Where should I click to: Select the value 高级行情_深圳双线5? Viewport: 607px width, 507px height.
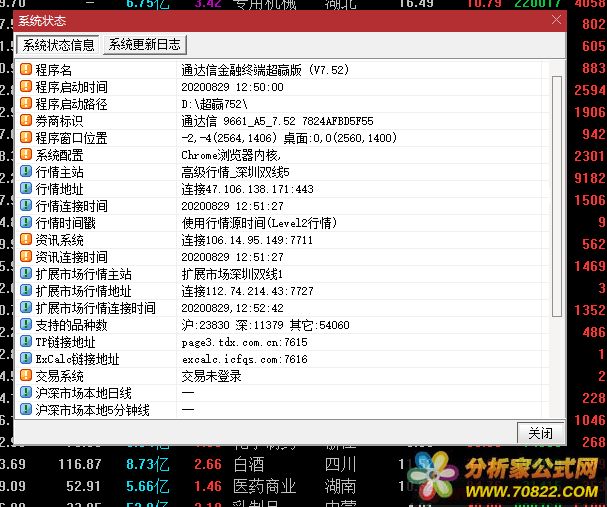235,172
